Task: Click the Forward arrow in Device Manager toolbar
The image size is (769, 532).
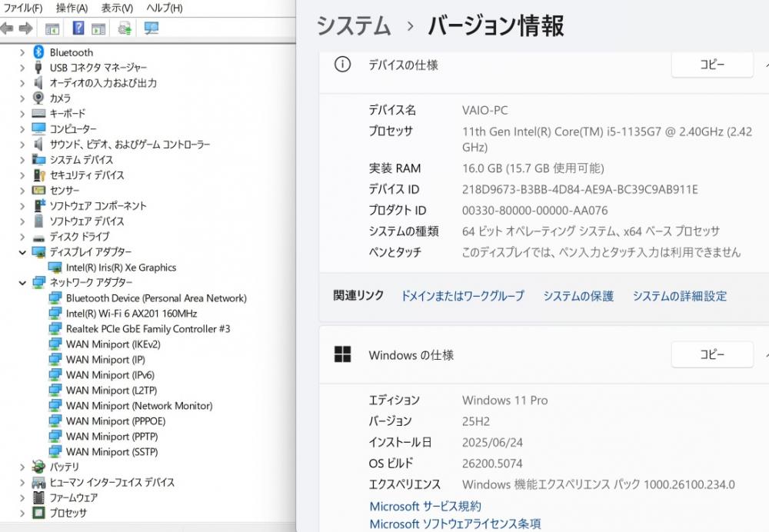Action: click(x=25, y=28)
